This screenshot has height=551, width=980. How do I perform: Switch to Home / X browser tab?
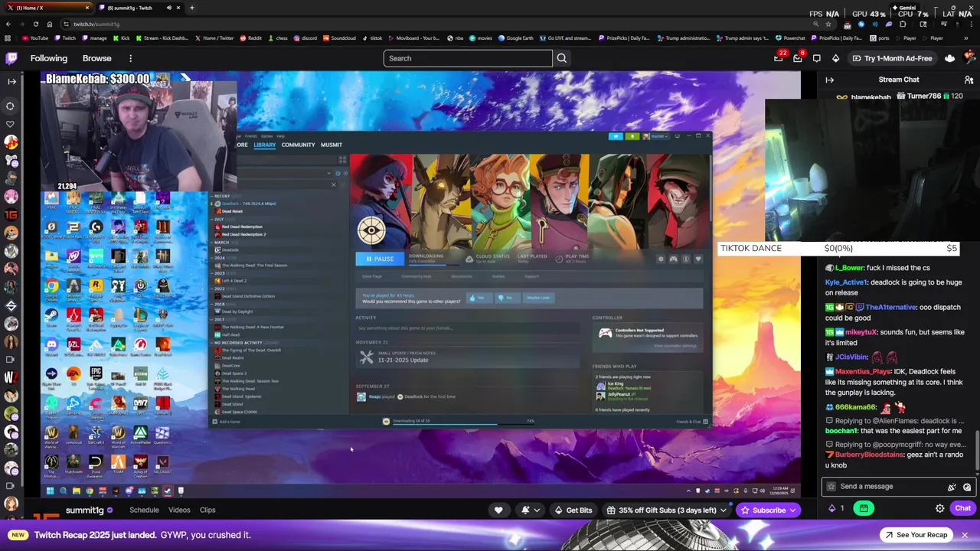[x=47, y=8]
